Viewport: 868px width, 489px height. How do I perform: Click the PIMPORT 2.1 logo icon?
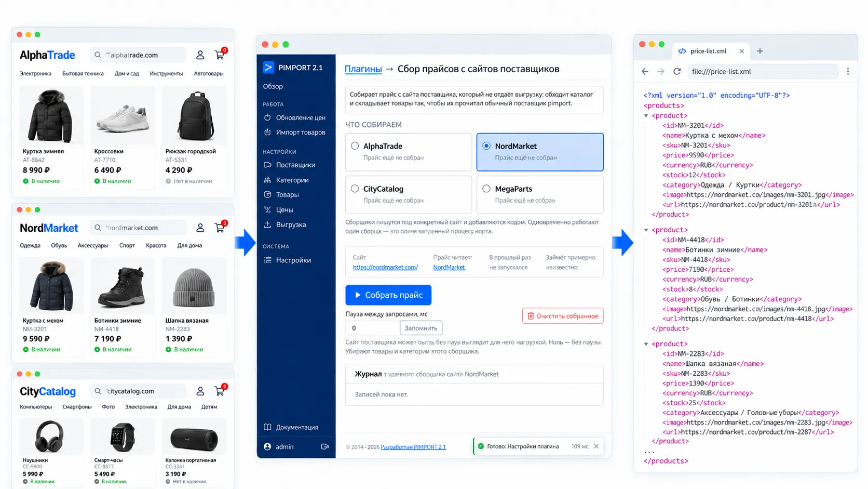(x=268, y=68)
